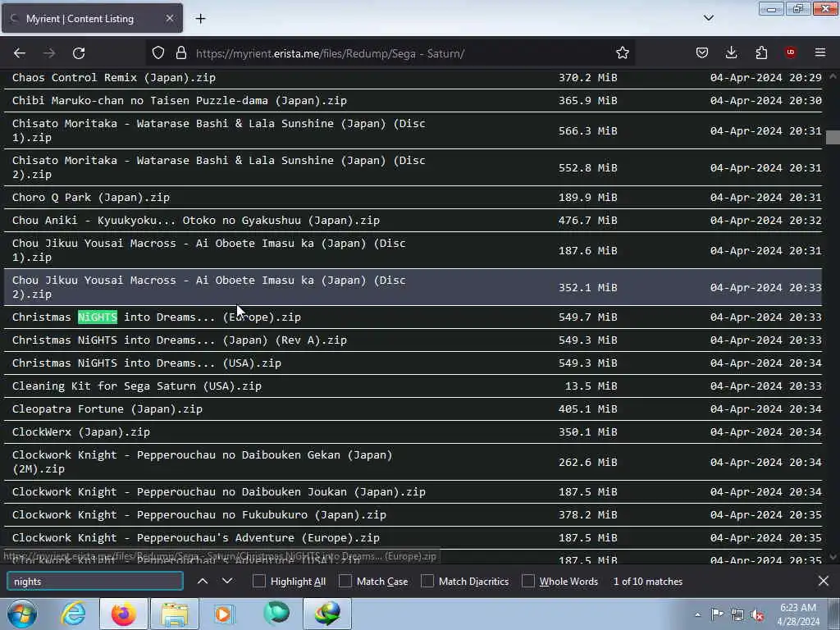Download Cleaning Kit for Sega Saturn (USA).zip
Viewport: 840px width, 630px height.
point(137,386)
